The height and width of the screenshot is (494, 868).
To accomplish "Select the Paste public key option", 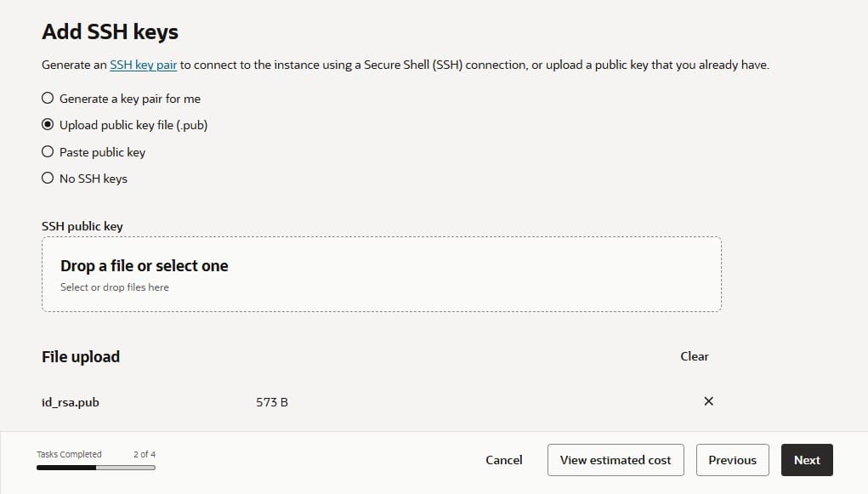I will pos(48,152).
